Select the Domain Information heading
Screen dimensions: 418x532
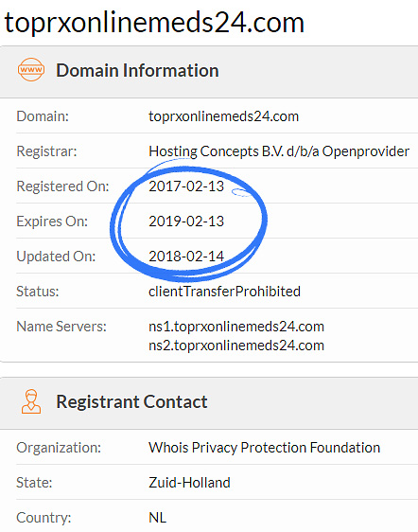[137, 70]
